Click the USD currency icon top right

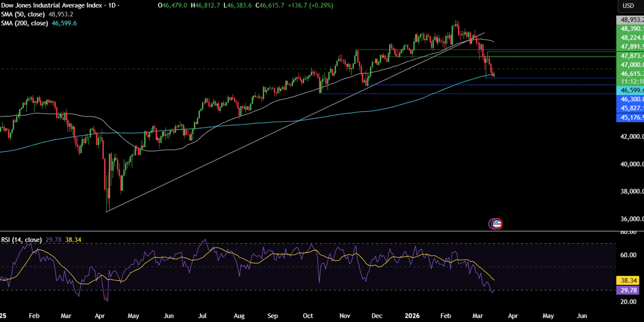[x=629, y=6]
